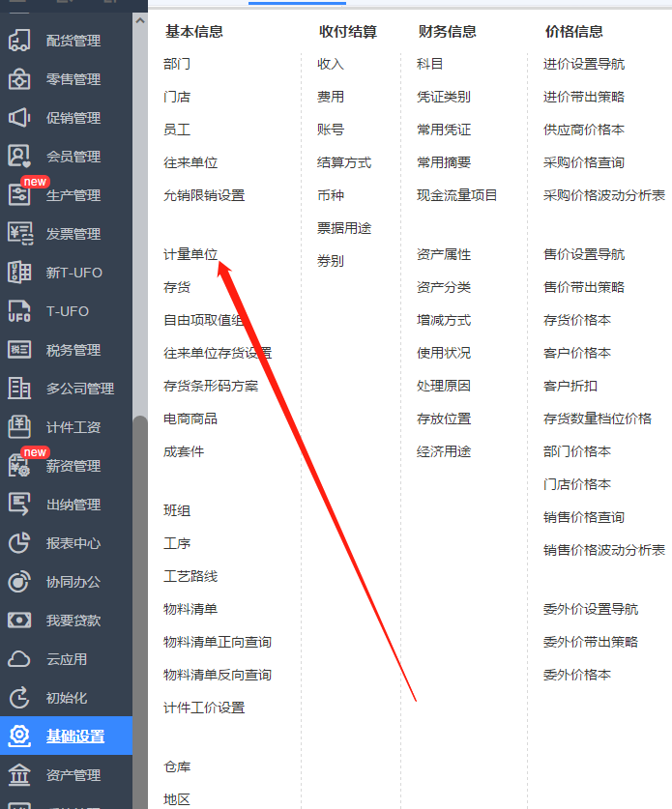Open 电商商品 link
The width and height of the screenshot is (672, 809).
coord(190,419)
